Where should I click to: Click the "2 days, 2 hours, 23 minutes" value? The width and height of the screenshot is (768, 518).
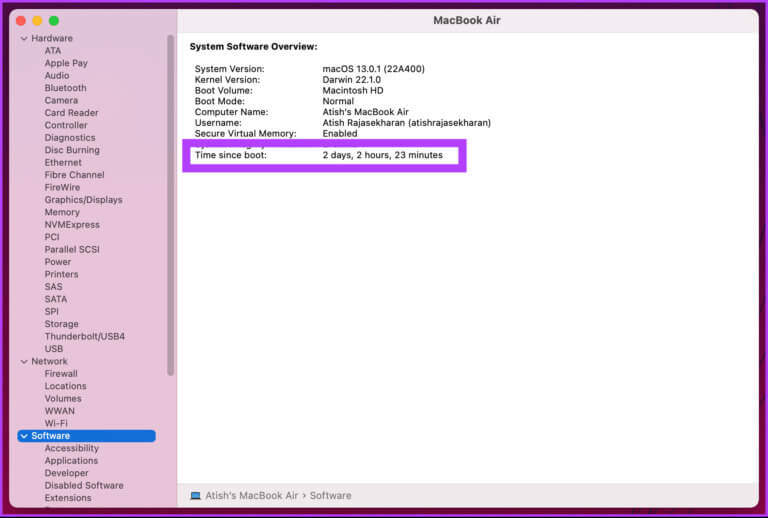coord(383,155)
